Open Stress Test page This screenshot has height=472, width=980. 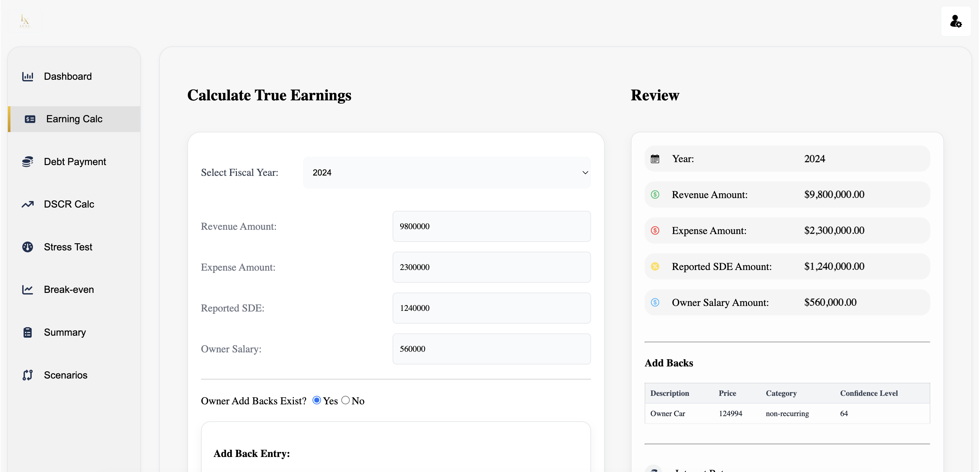point(74,247)
